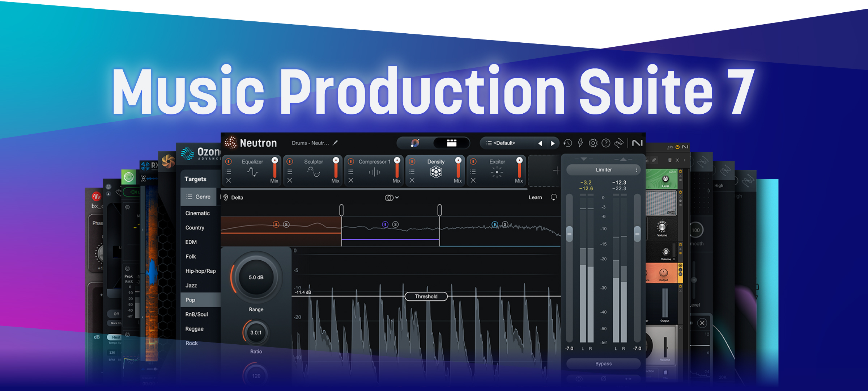Image resolution: width=868 pixels, height=391 pixels.
Task: Select the Exciter module starburst icon
Action: [x=497, y=172]
